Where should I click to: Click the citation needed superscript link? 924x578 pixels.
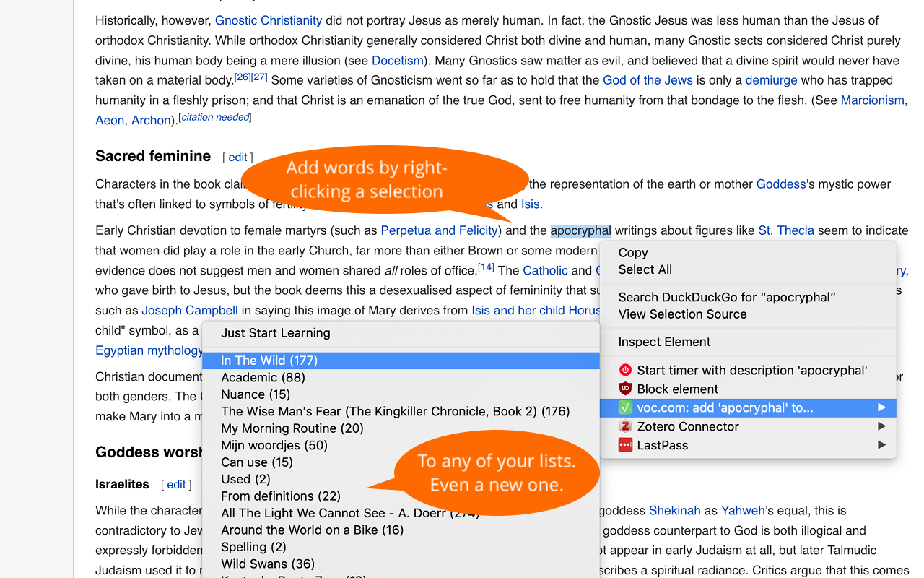click(215, 117)
